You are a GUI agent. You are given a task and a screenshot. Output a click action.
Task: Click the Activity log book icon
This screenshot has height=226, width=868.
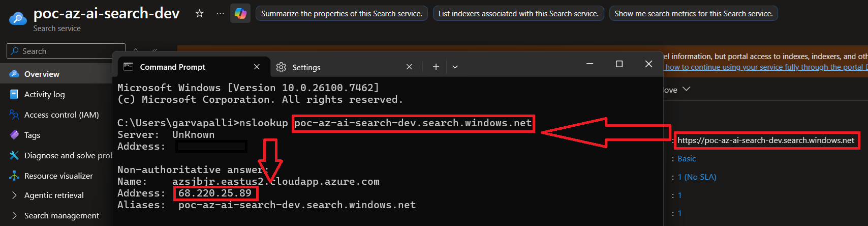click(x=14, y=94)
